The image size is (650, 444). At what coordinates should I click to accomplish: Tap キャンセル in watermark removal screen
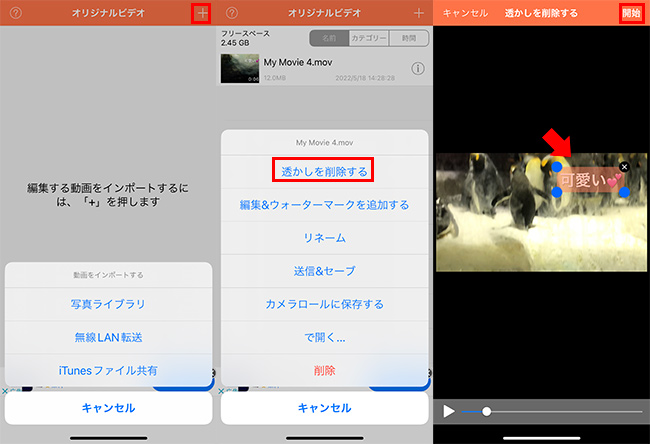(x=465, y=13)
